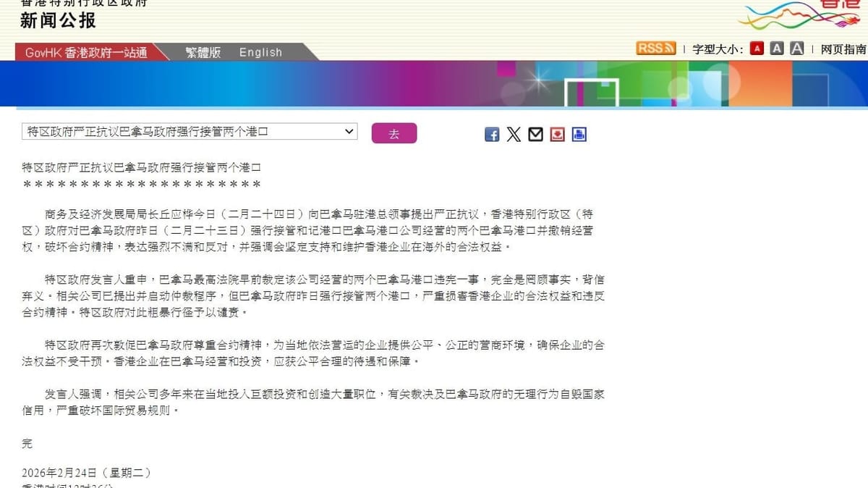The image size is (868, 488).
Task: Send the press release via email
Action: 535,134
